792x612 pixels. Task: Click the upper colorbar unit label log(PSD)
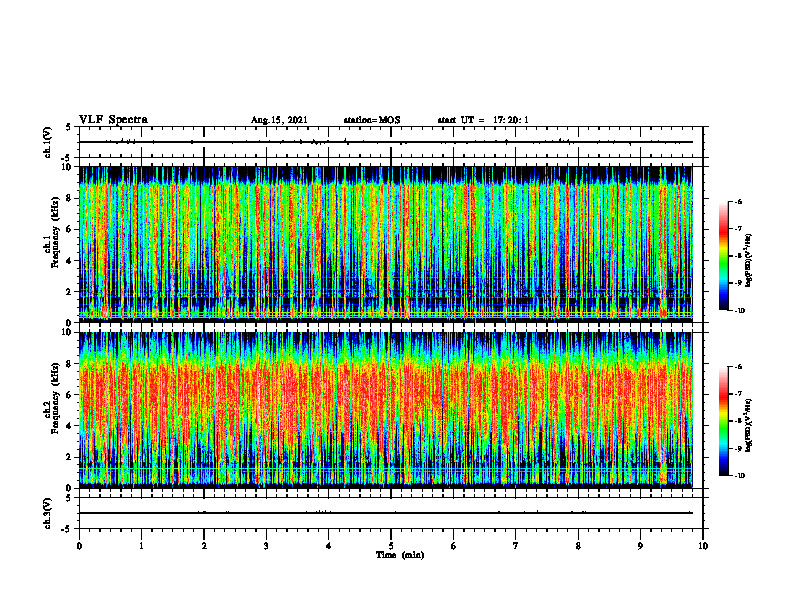tap(749, 261)
